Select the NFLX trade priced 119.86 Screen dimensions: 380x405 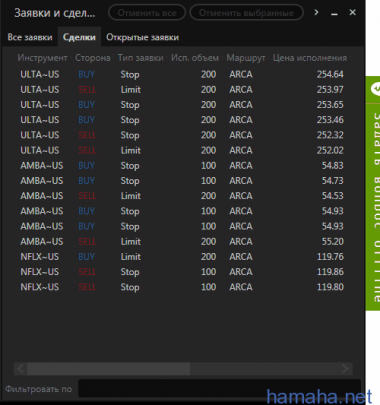click(x=182, y=272)
